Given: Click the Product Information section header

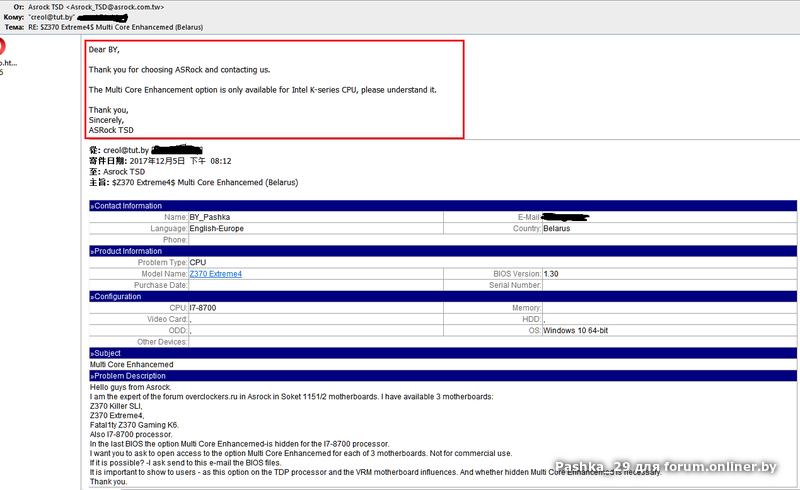Looking at the screenshot, I should click(442, 251).
